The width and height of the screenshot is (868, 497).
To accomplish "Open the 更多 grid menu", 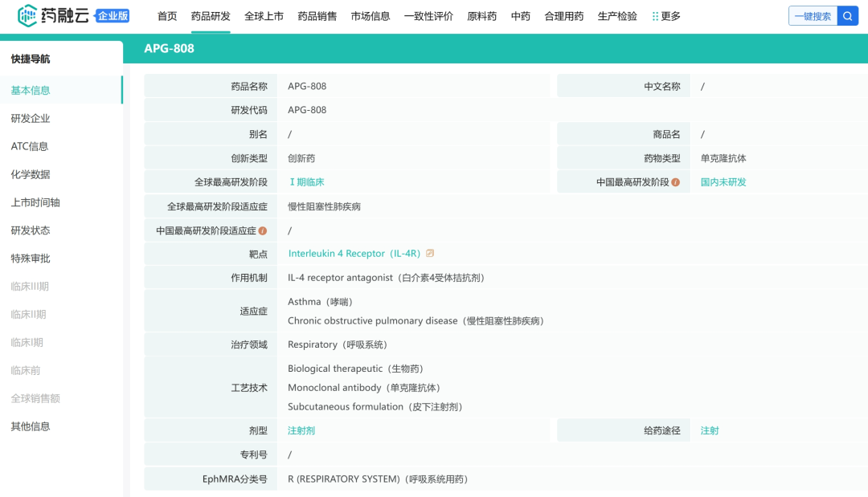I will [x=666, y=16].
